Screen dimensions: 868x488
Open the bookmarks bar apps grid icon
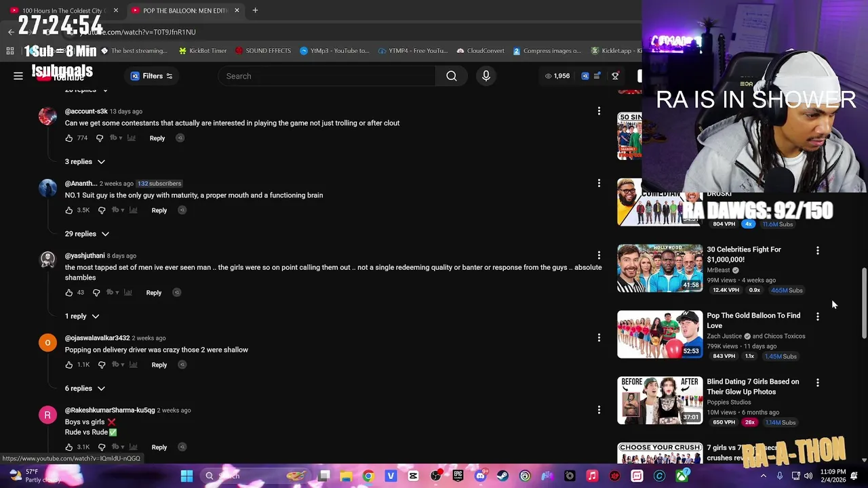[x=10, y=51]
